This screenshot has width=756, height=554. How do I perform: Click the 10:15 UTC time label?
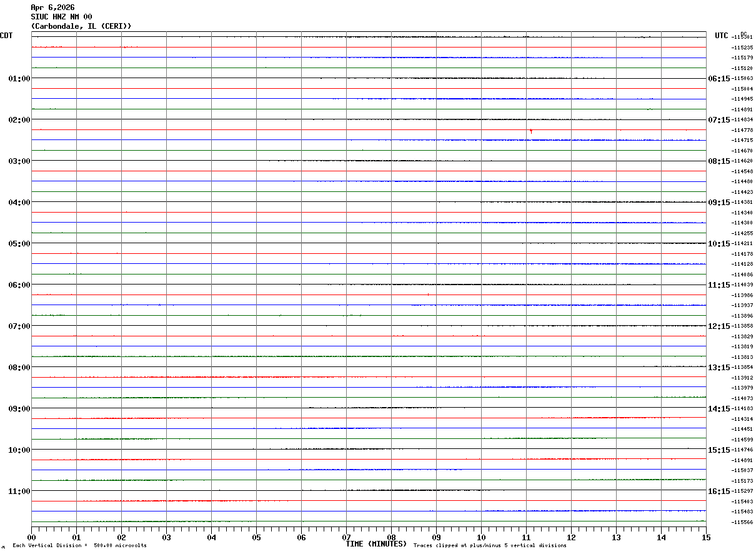tap(719, 244)
